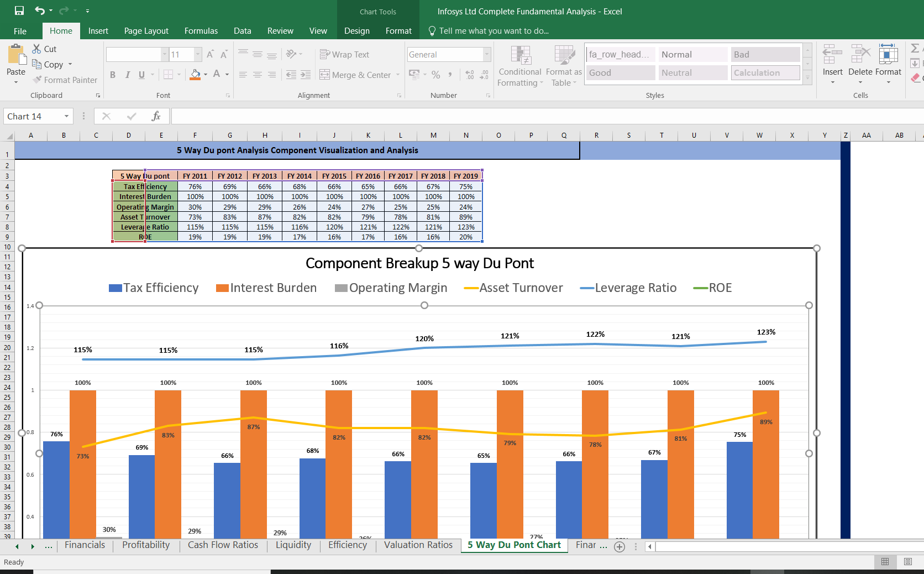Switch to Page Layout view icon

(908, 562)
